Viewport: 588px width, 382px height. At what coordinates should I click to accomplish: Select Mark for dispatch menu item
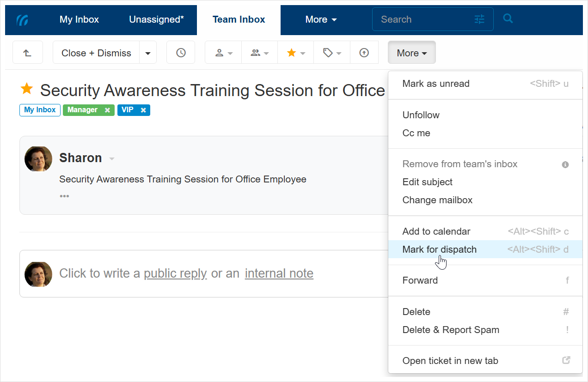tap(439, 249)
